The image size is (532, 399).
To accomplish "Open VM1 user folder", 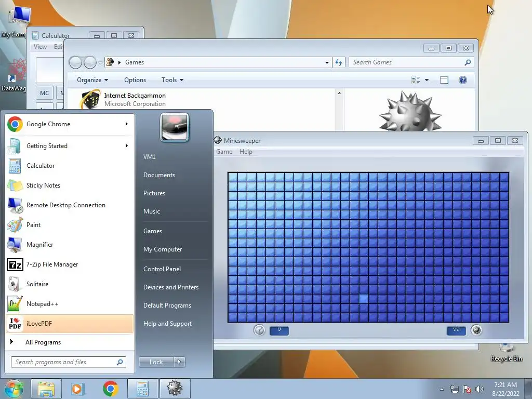I will click(x=149, y=157).
